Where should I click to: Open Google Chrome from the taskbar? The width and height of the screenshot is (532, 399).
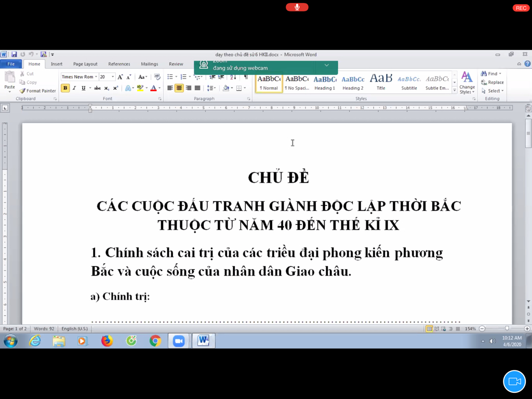[x=155, y=341]
